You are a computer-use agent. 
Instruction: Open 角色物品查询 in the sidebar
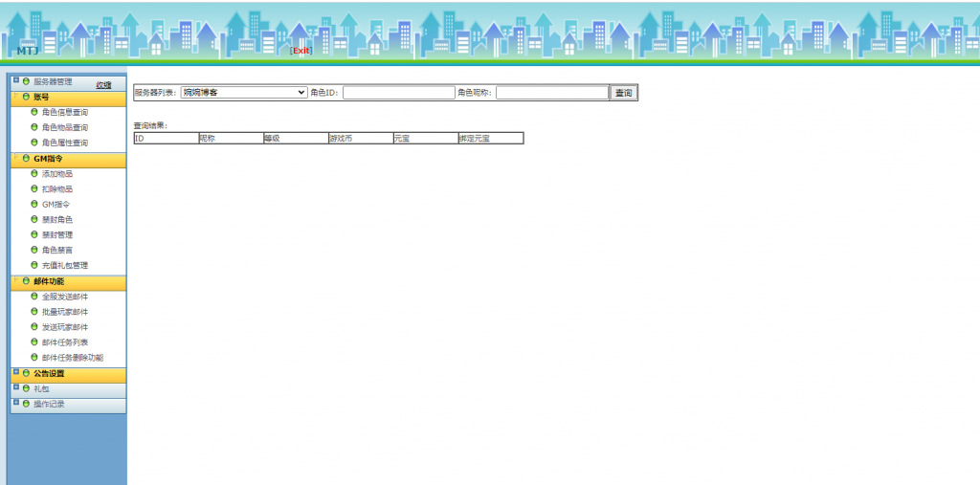coord(65,127)
